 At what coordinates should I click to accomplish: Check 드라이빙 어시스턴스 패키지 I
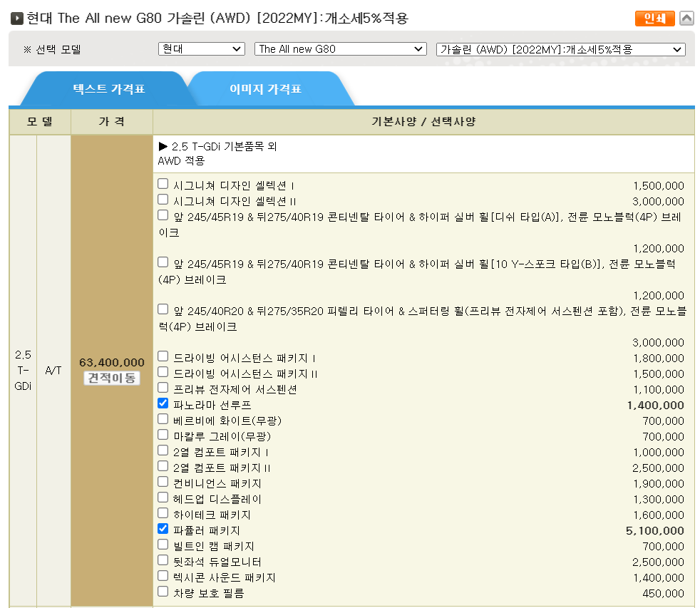click(x=163, y=356)
